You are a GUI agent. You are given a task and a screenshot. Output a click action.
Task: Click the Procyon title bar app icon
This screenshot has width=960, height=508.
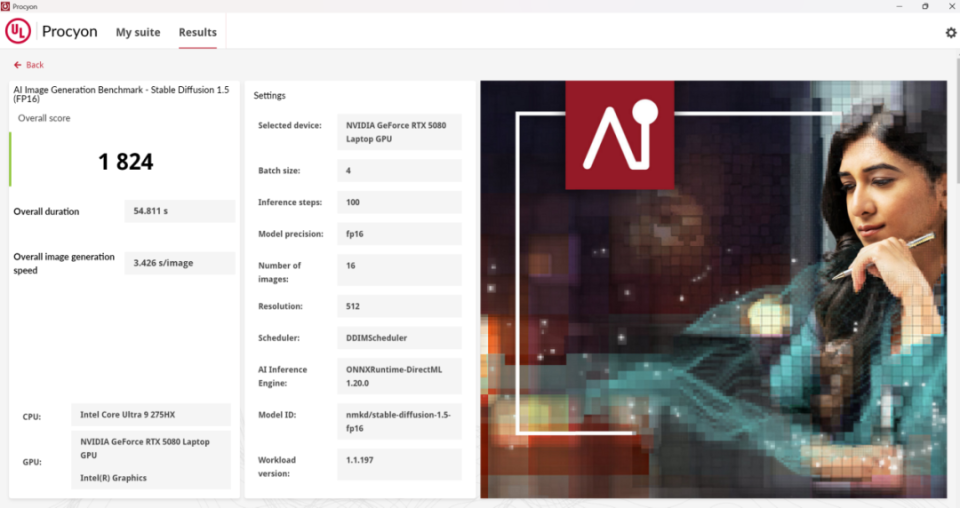(x=5, y=6)
